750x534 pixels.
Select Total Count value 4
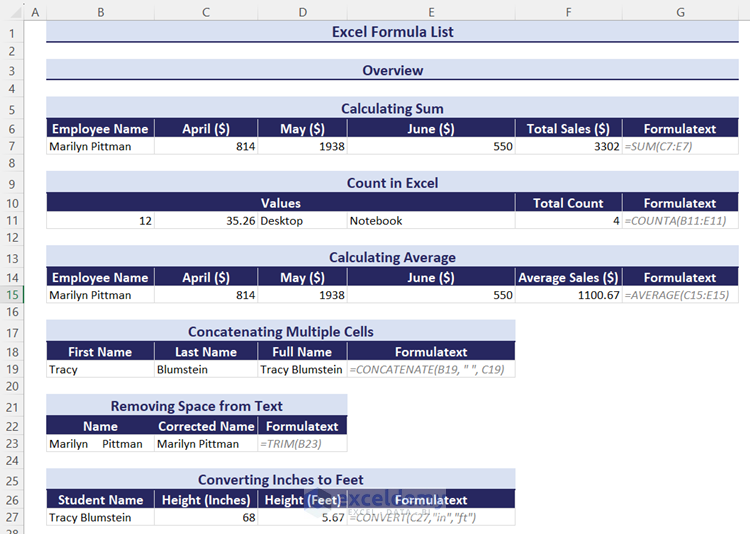(x=569, y=221)
